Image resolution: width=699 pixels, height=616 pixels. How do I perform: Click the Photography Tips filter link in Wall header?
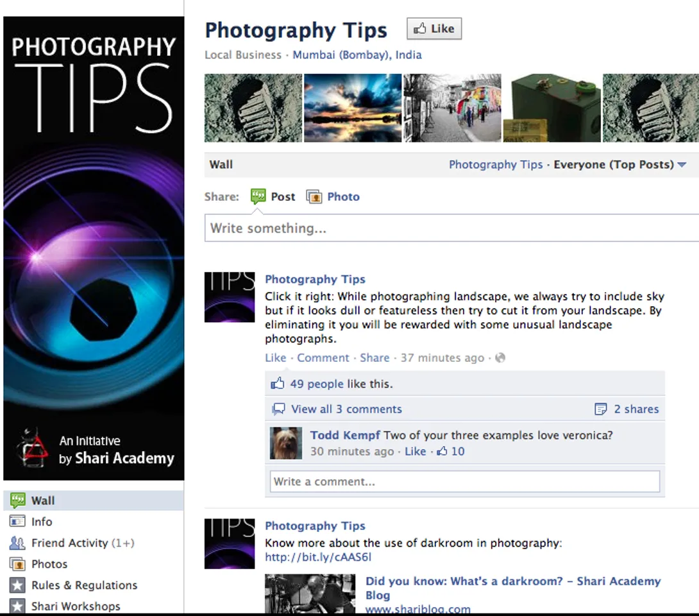tap(496, 165)
